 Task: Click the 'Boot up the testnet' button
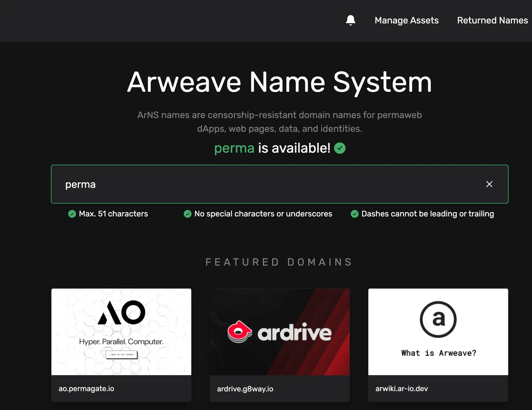[x=122, y=355]
